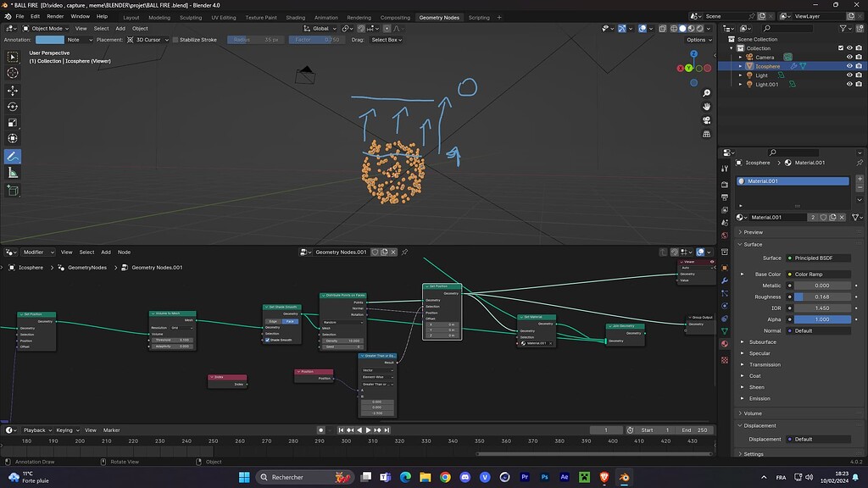Disable camera visibility for the Camera object

[859, 57]
